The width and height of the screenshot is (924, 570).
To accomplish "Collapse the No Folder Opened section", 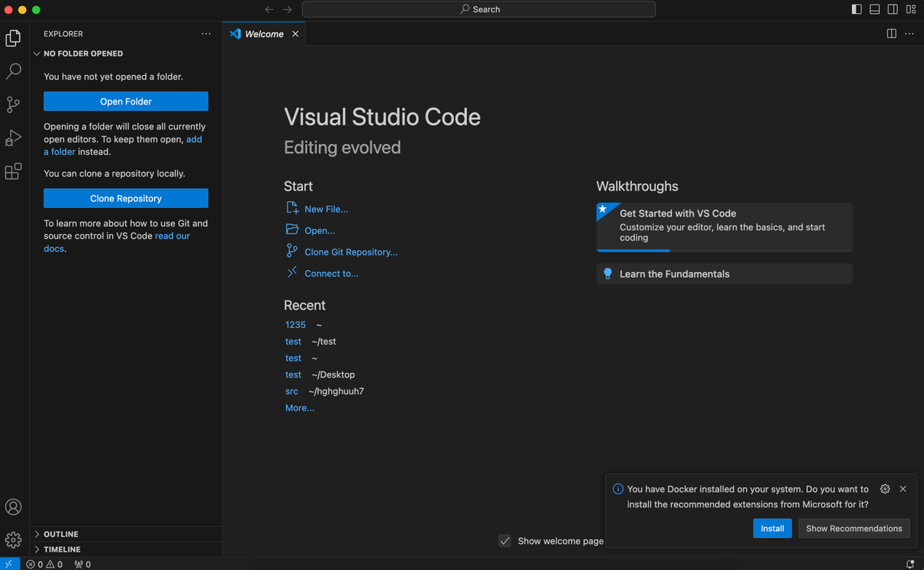I will pos(83,54).
